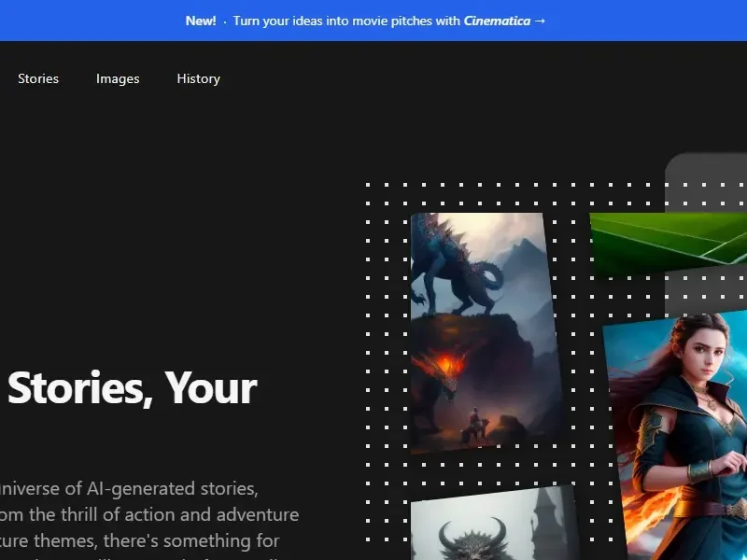Go to the Stories navigation item
The width and height of the screenshot is (747, 560).
[x=38, y=78]
